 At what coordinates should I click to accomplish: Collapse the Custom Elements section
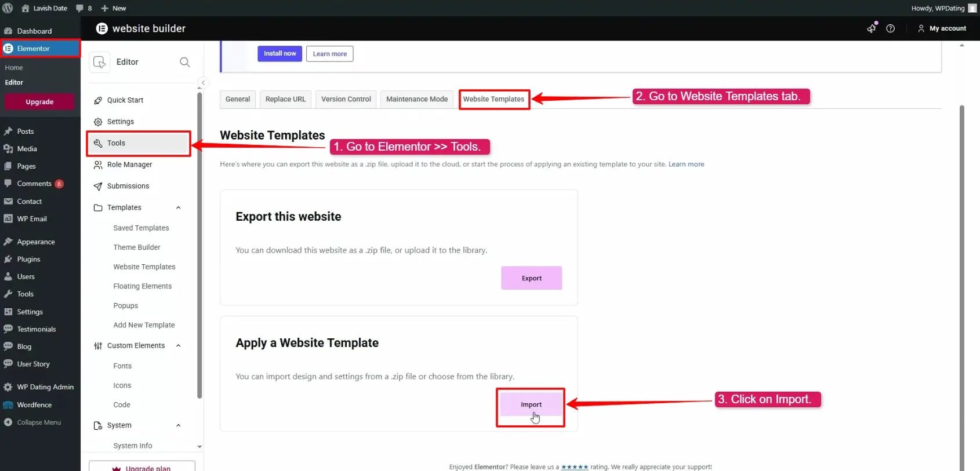click(x=178, y=346)
